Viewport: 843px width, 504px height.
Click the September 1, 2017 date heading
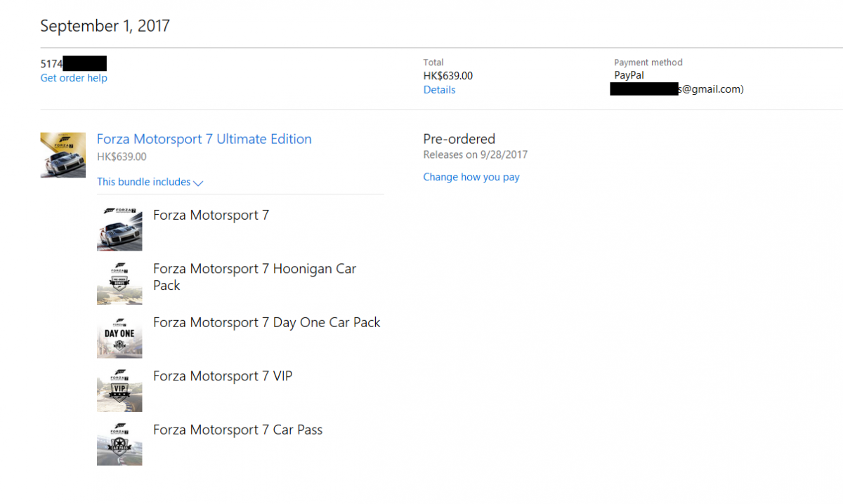coord(105,27)
